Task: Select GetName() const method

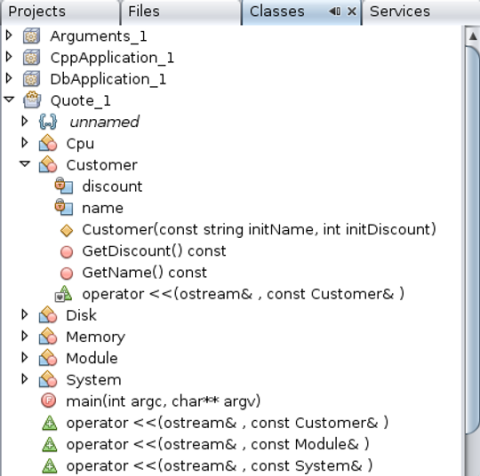Action: click(144, 273)
